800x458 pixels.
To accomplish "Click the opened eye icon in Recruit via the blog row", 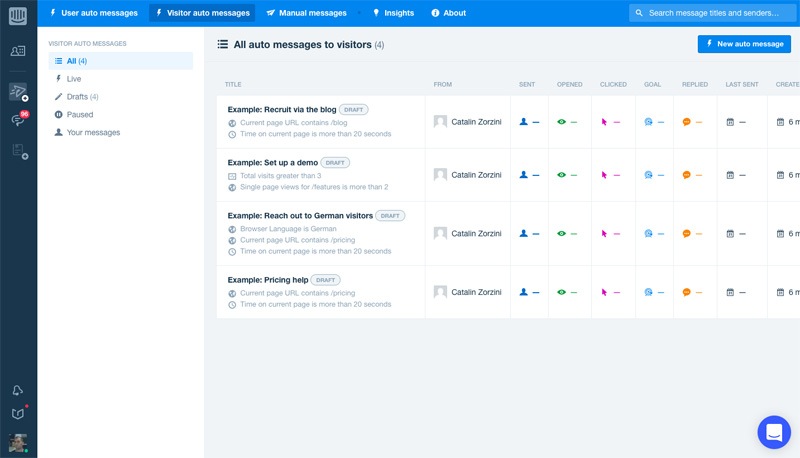I will (x=561, y=122).
